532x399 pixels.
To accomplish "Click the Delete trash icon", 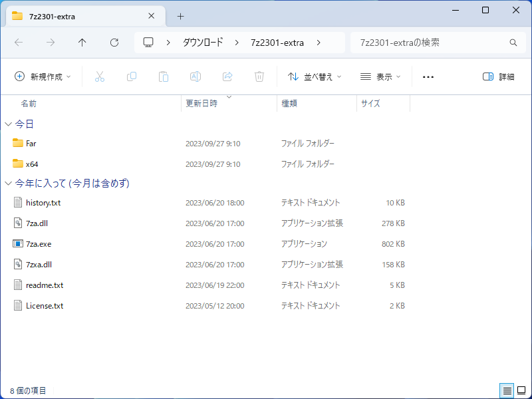I will [x=259, y=76].
